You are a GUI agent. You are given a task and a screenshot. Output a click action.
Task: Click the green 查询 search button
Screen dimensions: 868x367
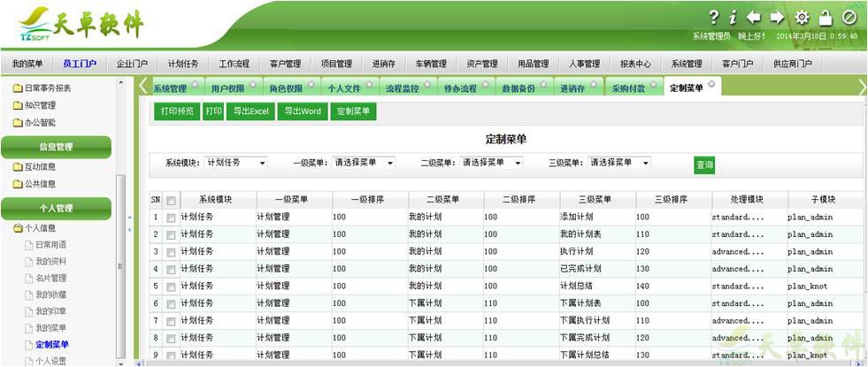pos(704,165)
